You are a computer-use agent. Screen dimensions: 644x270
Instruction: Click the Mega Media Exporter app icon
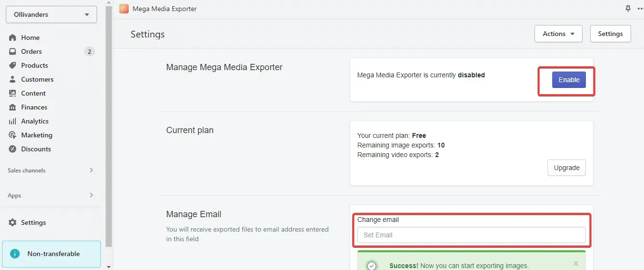(124, 9)
